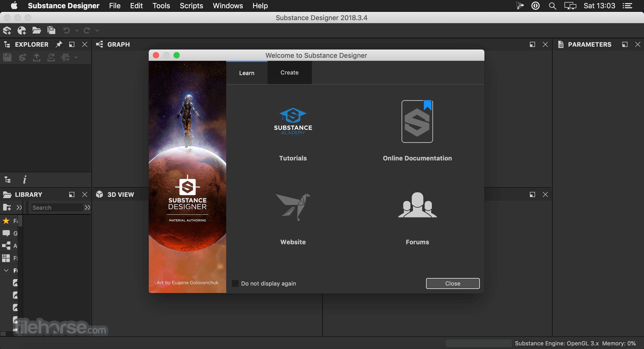Select the speech bubble category in the Library
The image size is (644, 349).
tap(6, 233)
